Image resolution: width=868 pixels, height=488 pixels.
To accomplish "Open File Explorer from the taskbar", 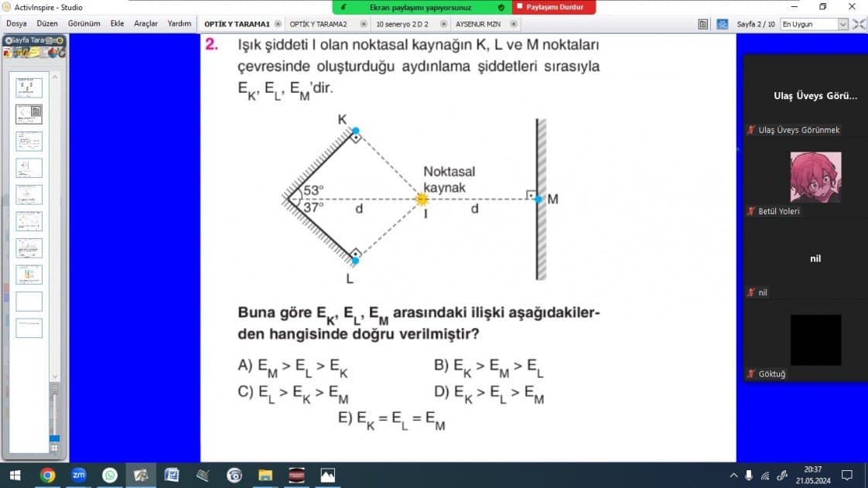I will tap(265, 476).
